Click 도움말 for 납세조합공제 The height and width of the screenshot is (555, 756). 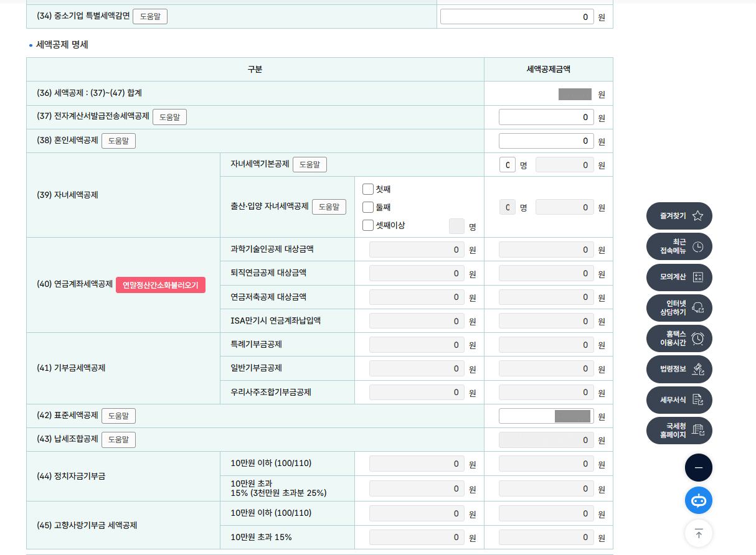click(118, 439)
